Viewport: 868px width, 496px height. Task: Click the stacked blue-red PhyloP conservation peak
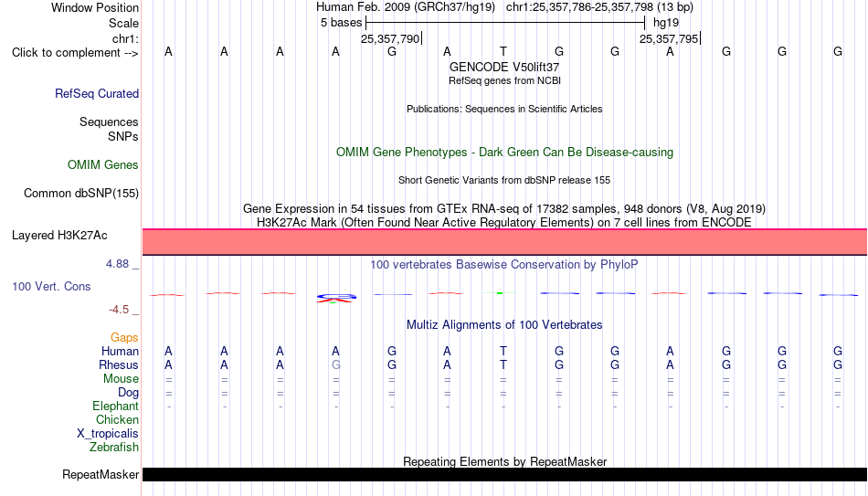[x=336, y=299]
